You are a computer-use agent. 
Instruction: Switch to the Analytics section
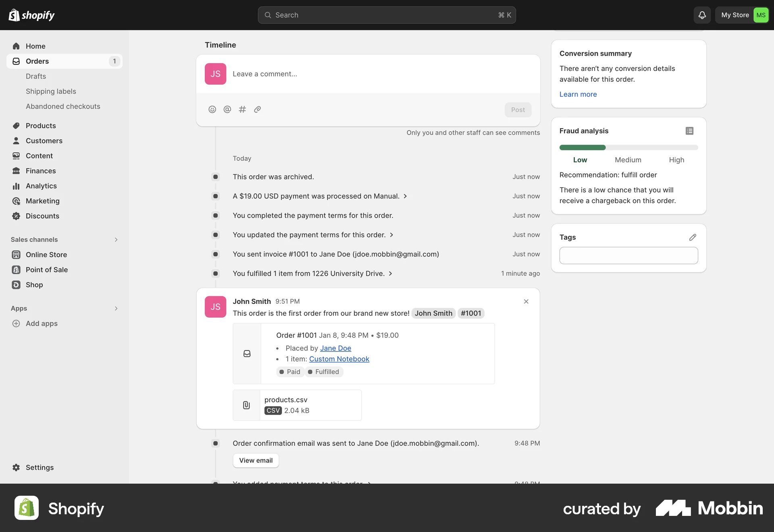pos(40,186)
